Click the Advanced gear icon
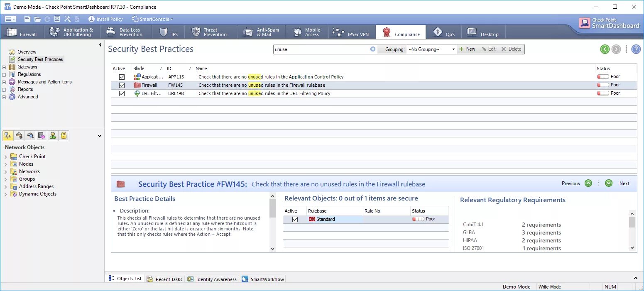This screenshot has width=644, height=291. pyautogui.click(x=12, y=97)
